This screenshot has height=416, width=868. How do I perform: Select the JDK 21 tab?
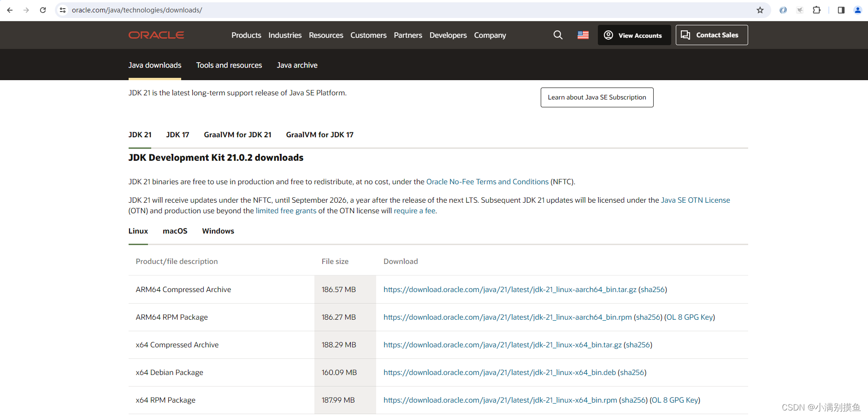click(x=140, y=135)
